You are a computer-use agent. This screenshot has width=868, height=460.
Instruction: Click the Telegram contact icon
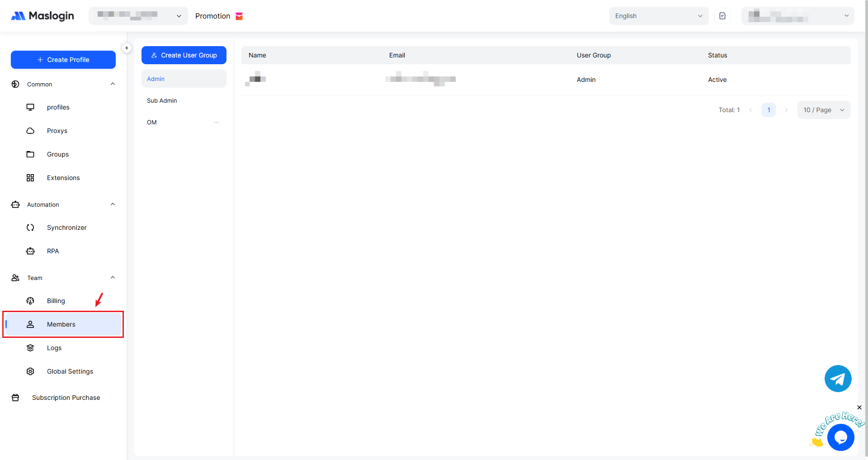838,379
